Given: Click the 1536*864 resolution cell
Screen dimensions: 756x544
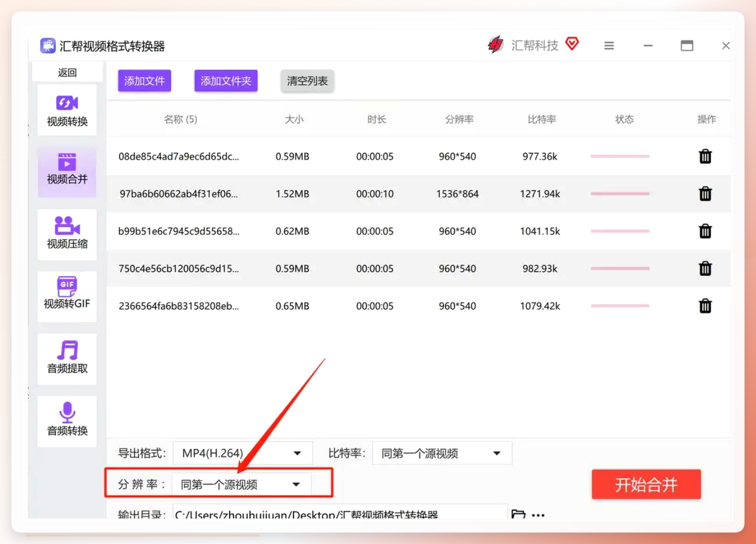Looking at the screenshot, I should [457, 194].
